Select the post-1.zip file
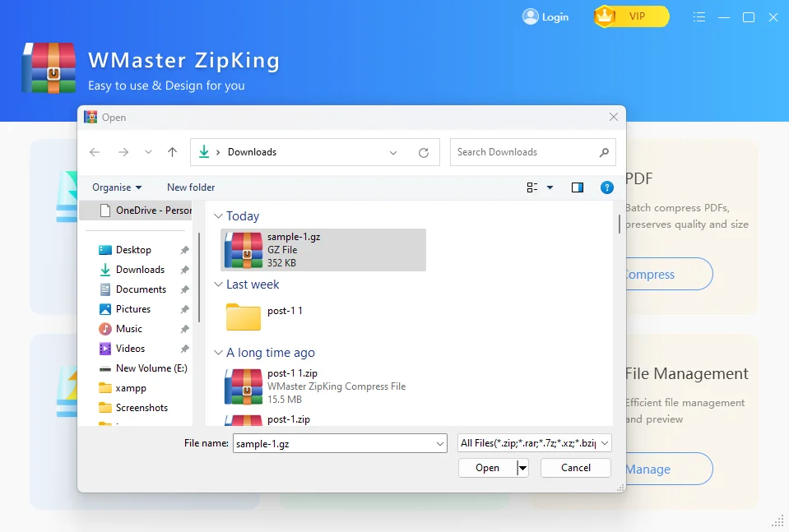Viewport: 789px width, 532px height. click(288, 419)
